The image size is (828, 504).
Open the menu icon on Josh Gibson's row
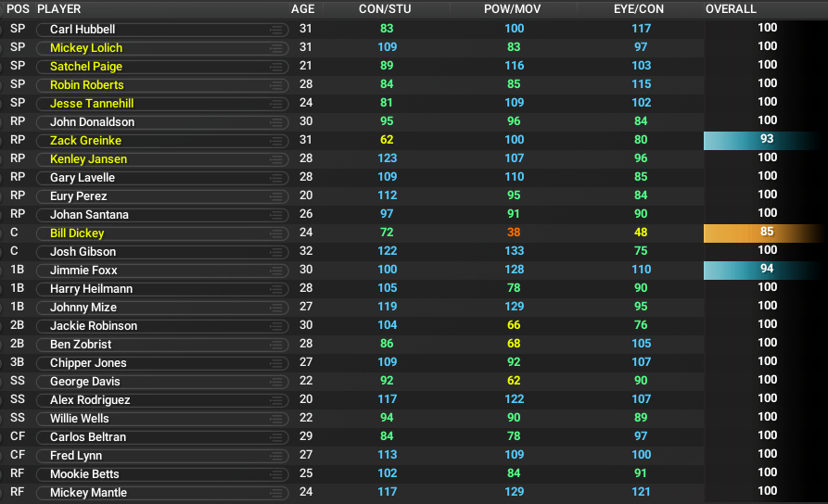tap(276, 252)
